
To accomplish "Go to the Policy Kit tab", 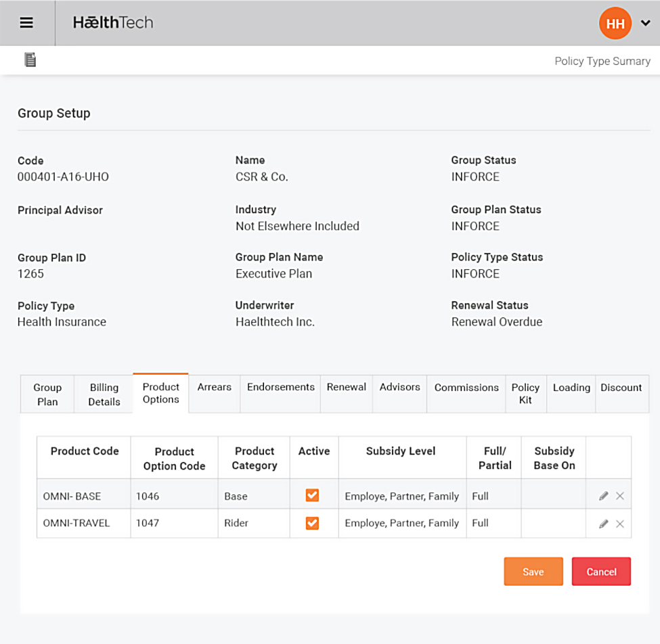I will coord(525,394).
